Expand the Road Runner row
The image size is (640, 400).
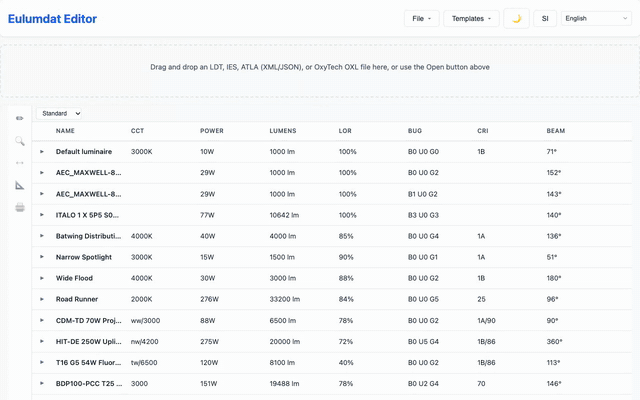coord(42,299)
